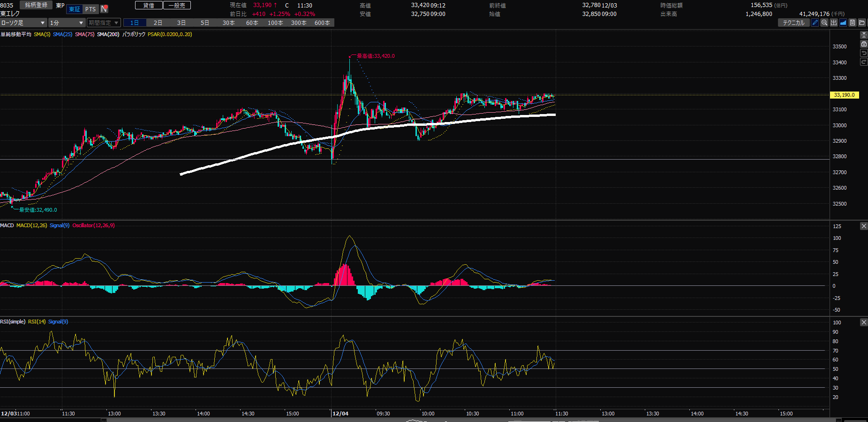
Task: Click the news N icon
Action: [104, 9]
